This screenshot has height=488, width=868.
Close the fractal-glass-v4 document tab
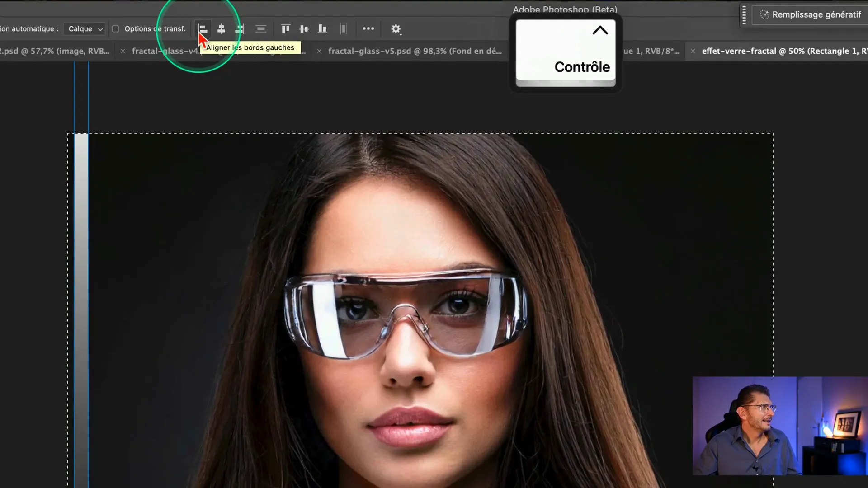(x=123, y=52)
